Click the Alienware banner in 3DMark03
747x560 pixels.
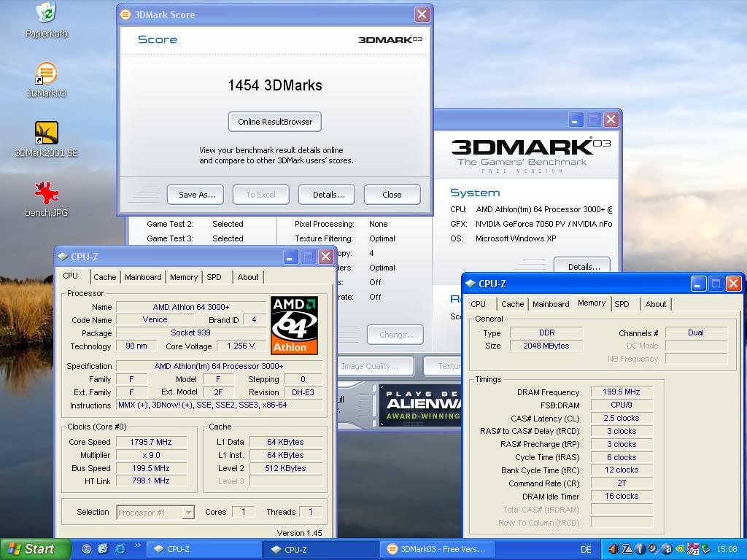click(x=420, y=405)
